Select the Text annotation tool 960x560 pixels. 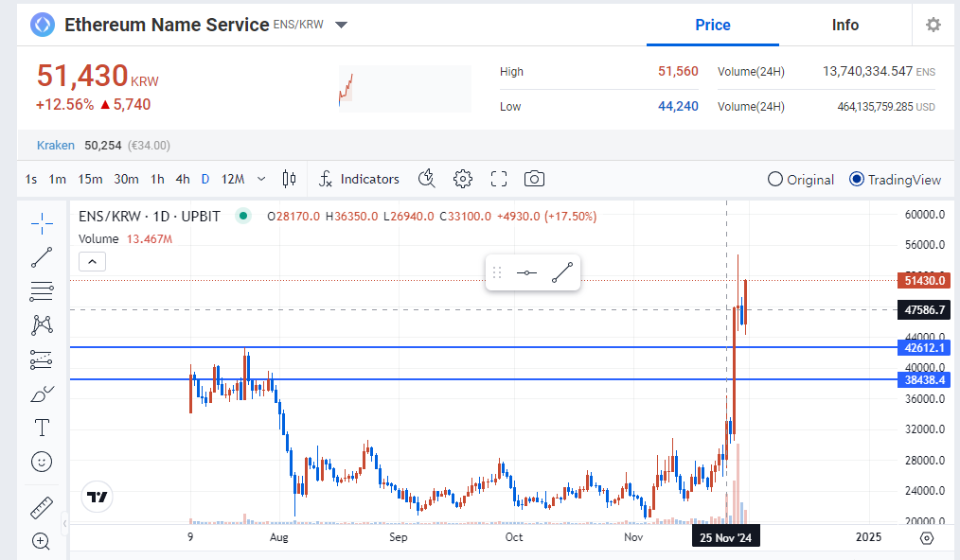tap(42, 428)
